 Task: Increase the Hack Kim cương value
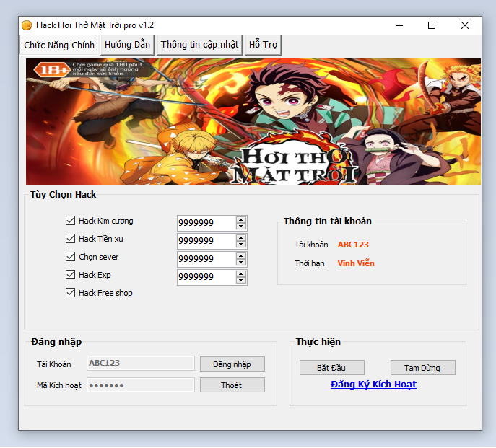pos(241,219)
